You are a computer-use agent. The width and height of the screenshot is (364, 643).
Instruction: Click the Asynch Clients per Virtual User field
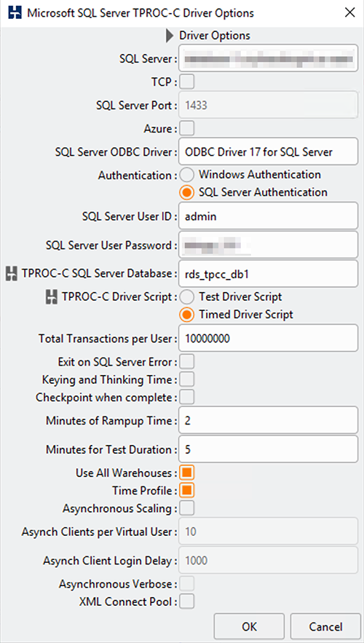tap(268, 532)
